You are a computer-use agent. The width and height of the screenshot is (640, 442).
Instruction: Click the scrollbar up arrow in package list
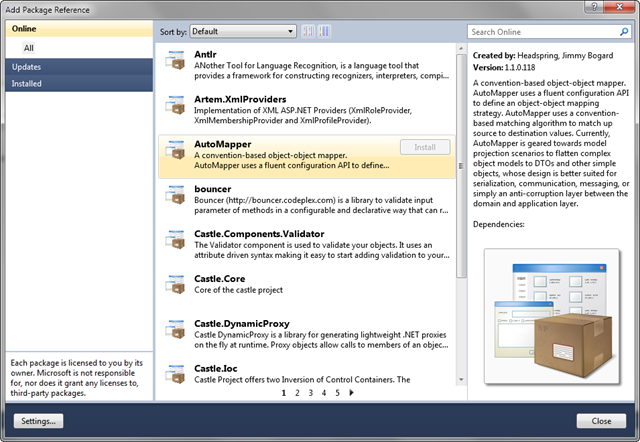tap(461, 49)
